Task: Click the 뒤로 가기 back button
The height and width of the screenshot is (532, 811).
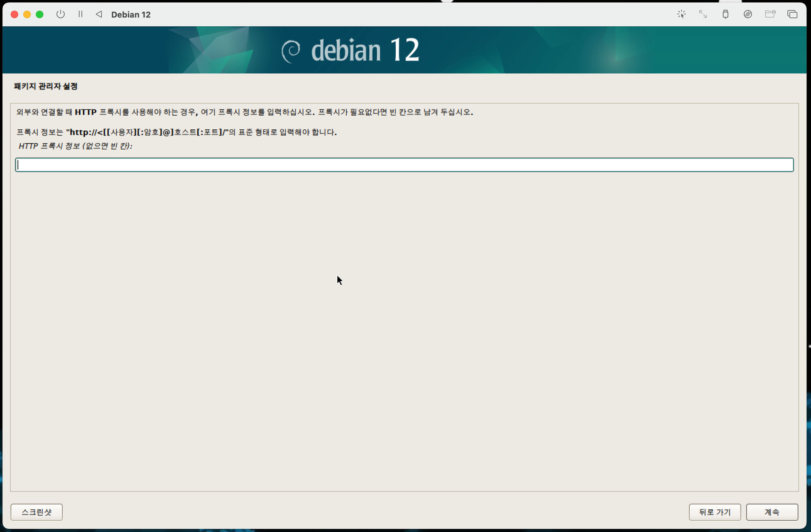Action: click(715, 512)
